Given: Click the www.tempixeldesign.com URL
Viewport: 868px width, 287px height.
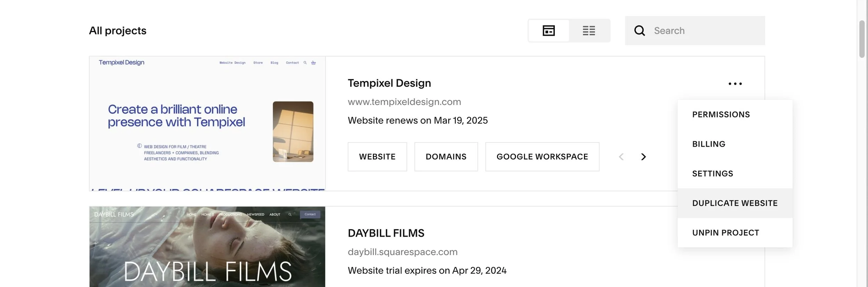Looking at the screenshot, I should pyautogui.click(x=404, y=102).
